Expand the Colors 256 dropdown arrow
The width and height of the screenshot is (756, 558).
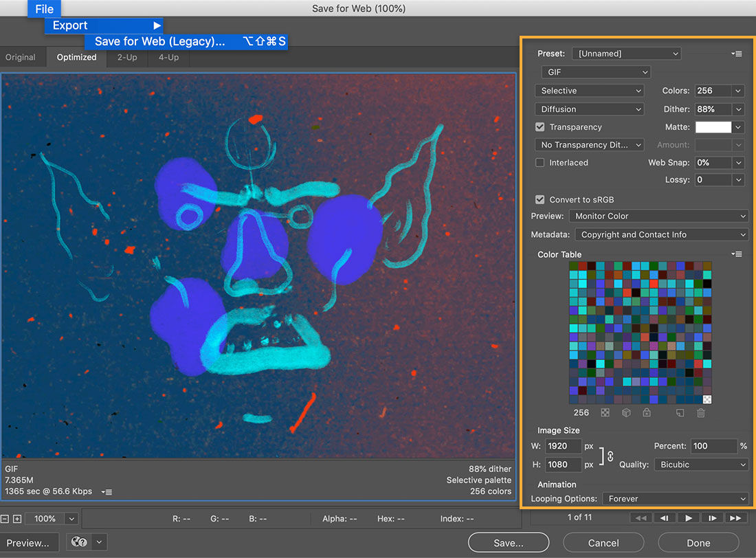(x=738, y=91)
